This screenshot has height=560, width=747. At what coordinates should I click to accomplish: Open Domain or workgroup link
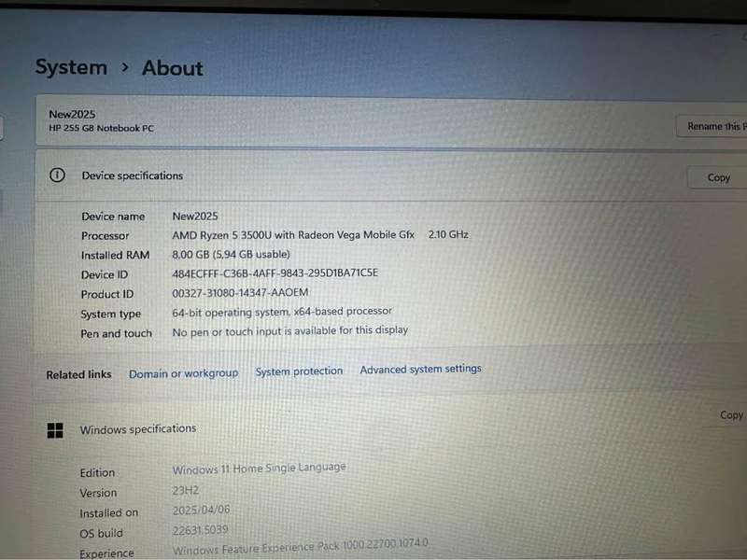coord(183,374)
